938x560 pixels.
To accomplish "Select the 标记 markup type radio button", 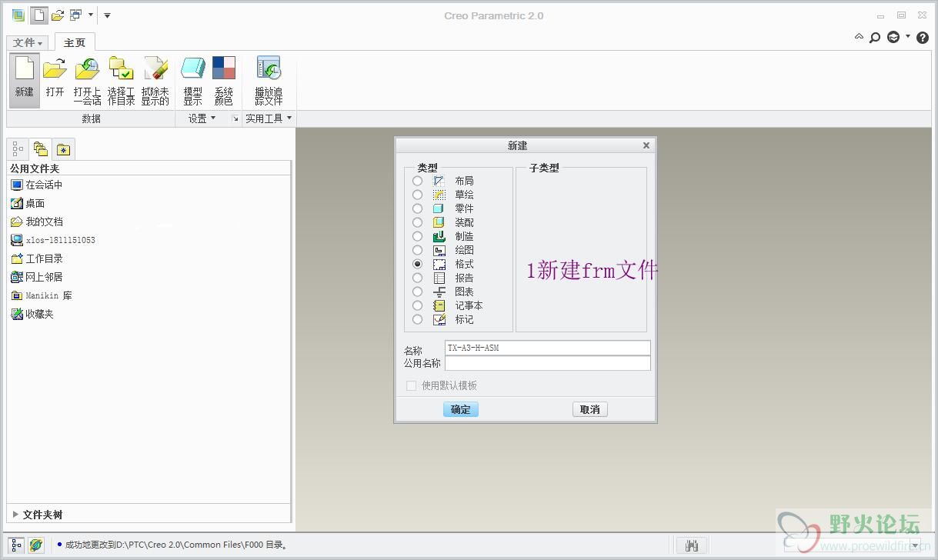I will click(417, 319).
